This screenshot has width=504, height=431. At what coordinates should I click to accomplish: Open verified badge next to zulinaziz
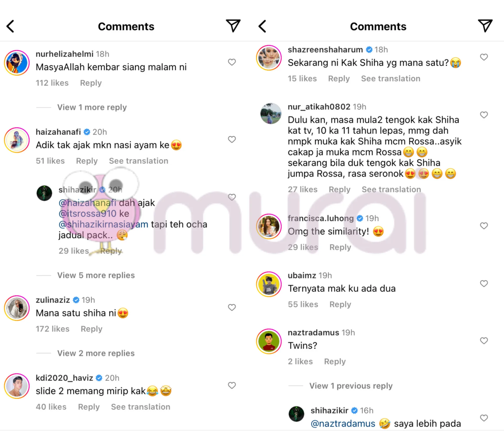[76, 300]
